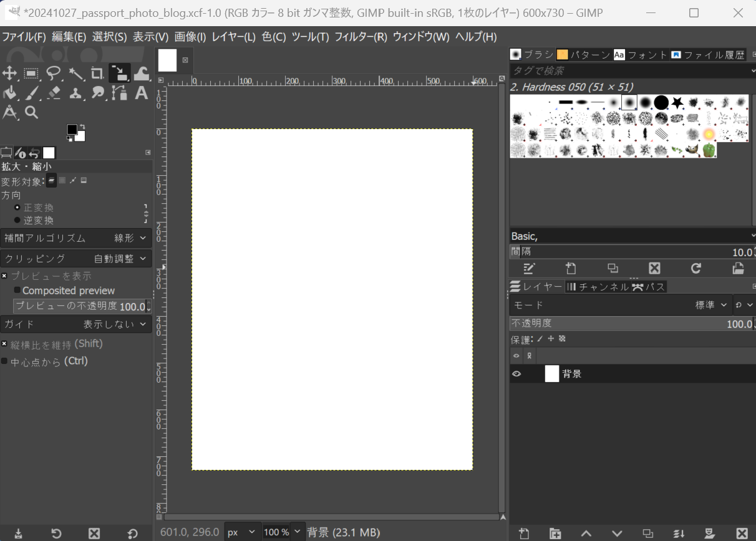Select the Zoom magnifier tool
Viewport: 756px width, 541px height.
pyautogui.click(x=32, y=113)
